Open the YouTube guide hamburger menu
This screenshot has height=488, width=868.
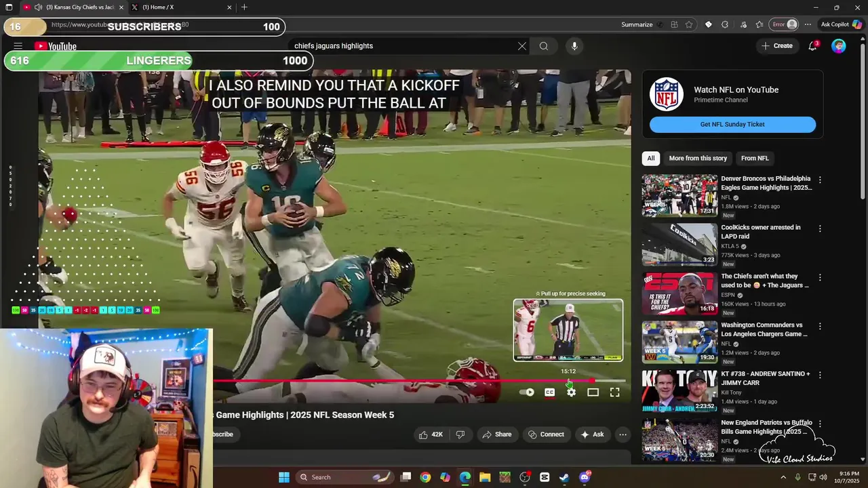pos(18,46)
